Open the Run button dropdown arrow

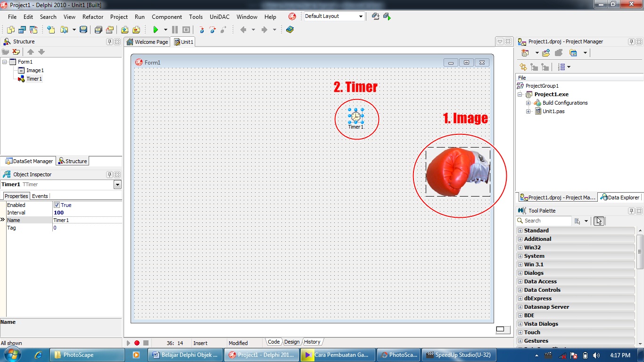[x=165, y=30]
